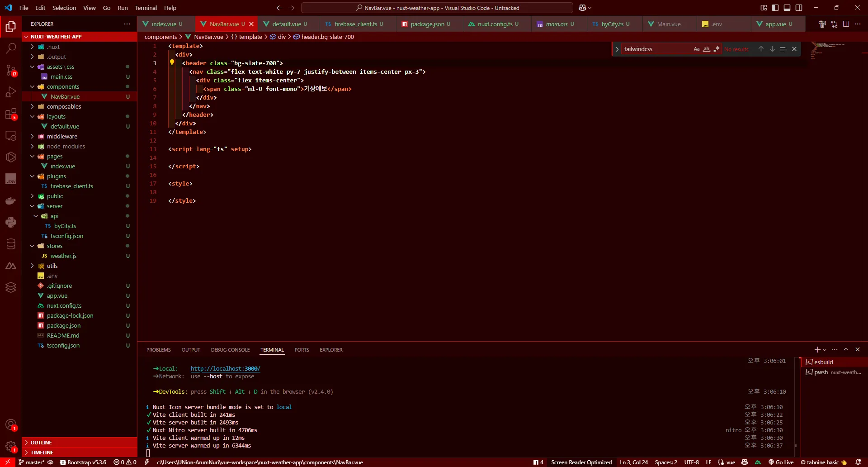Expand the TIMELINE section
This screenshot has width=868, height=467.
coord(79,453)
